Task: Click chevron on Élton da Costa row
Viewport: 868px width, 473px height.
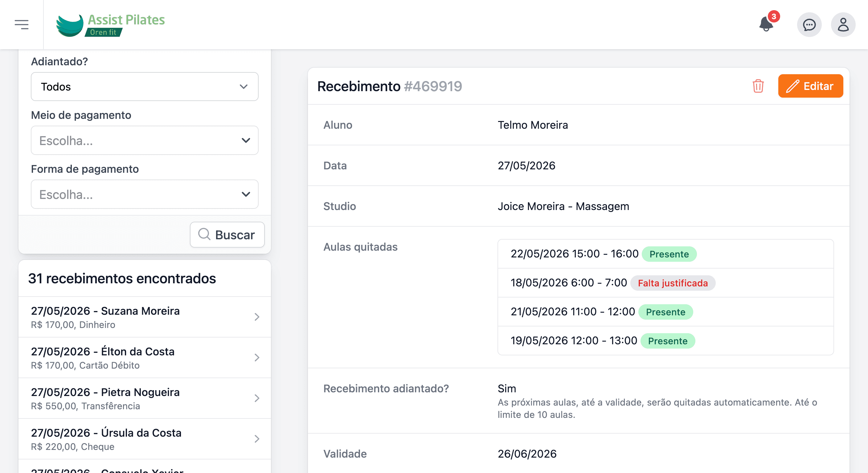Action: 257,358
